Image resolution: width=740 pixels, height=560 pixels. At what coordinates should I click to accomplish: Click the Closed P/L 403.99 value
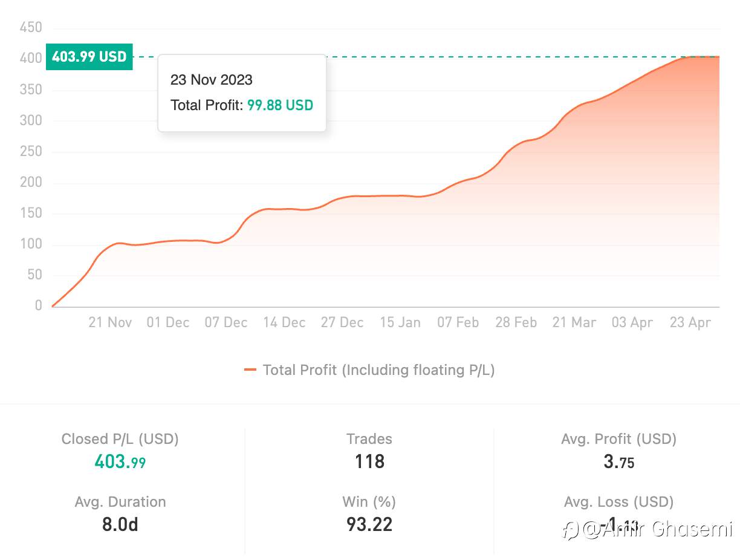(120, 462)
